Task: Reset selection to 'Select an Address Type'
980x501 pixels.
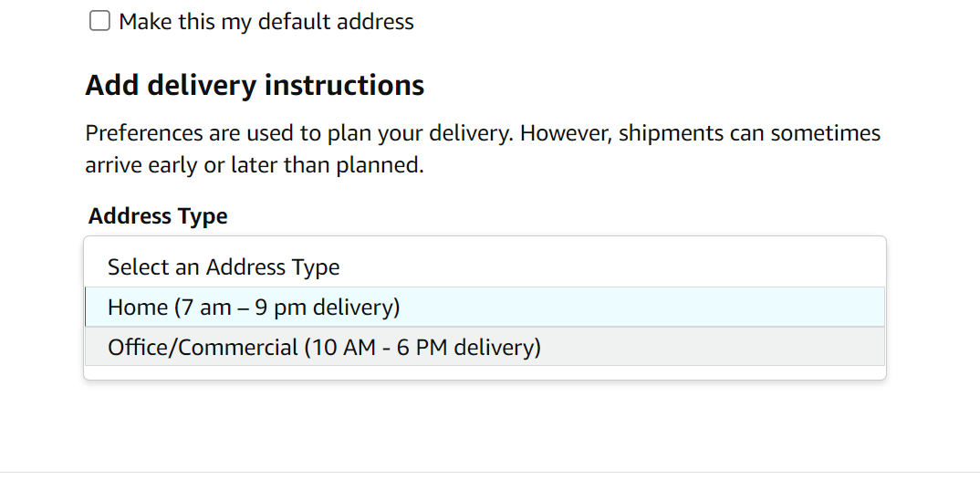Action: click(x=485, y=266)
